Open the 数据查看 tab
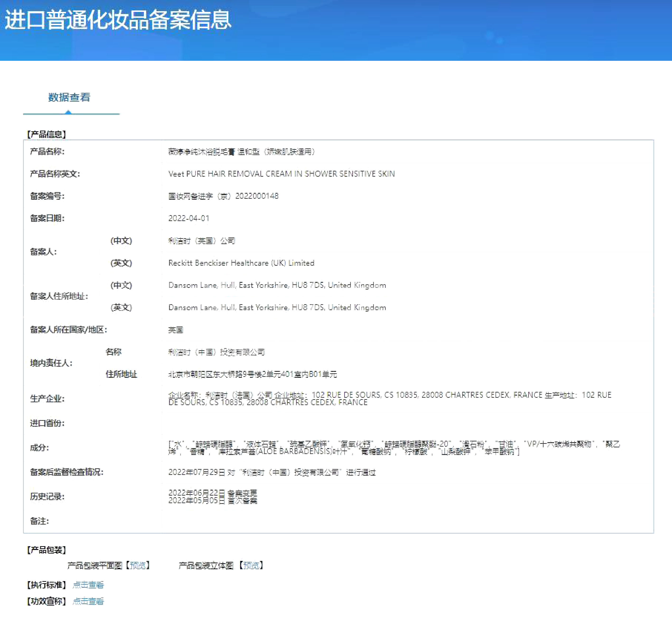Image resolution: width=672 pixels, height=630 pixels. (x=69, y=97)
